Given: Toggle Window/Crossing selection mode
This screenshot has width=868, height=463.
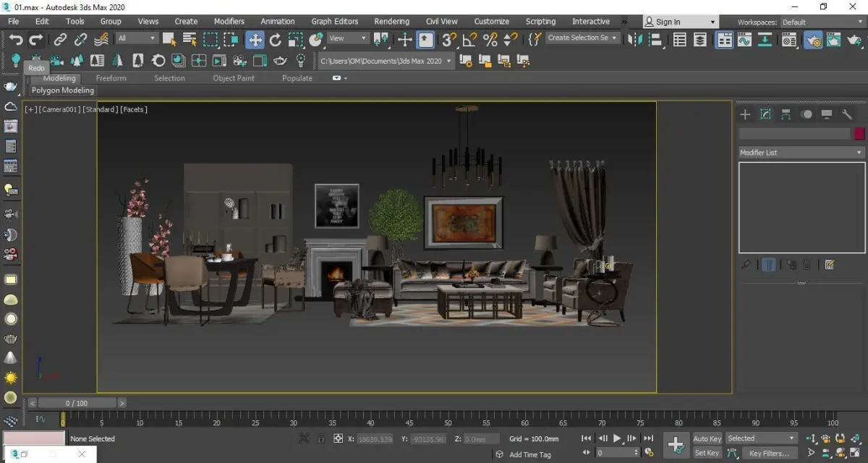Looking at the screenshot, I should (231, 39).
